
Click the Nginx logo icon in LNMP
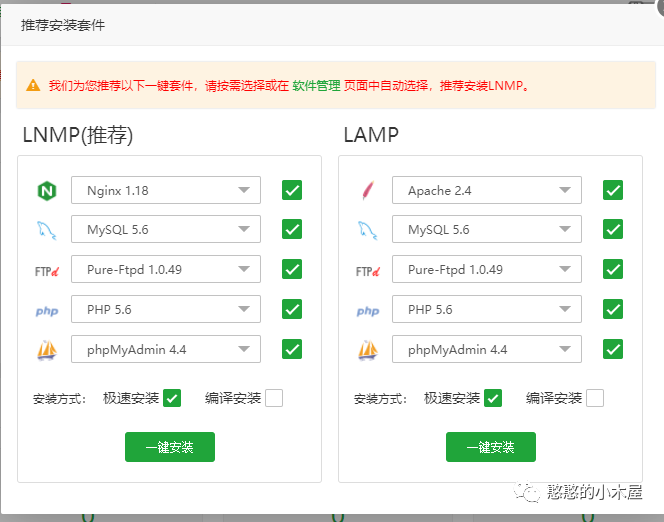click(x=47, y=191)
